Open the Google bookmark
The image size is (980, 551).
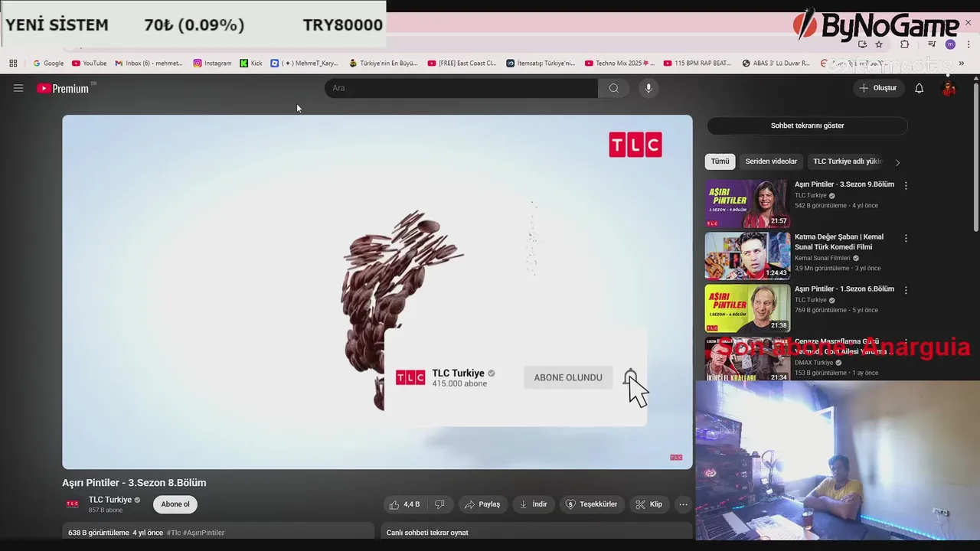(x=48, y=64)
